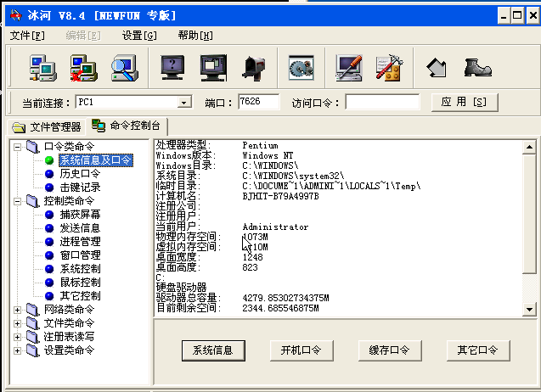
Task: Click the info panel vertical scrollbar thumb
Action: pos(529,214)
